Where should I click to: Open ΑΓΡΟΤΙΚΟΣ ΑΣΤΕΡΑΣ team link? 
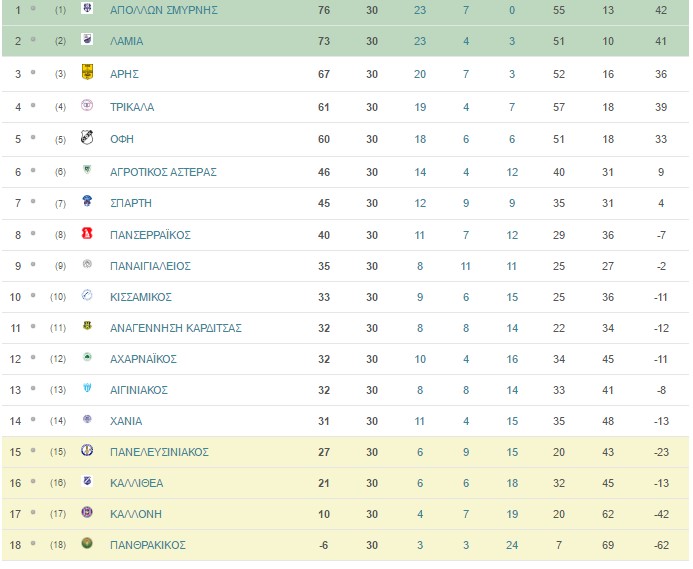(163, 172)
